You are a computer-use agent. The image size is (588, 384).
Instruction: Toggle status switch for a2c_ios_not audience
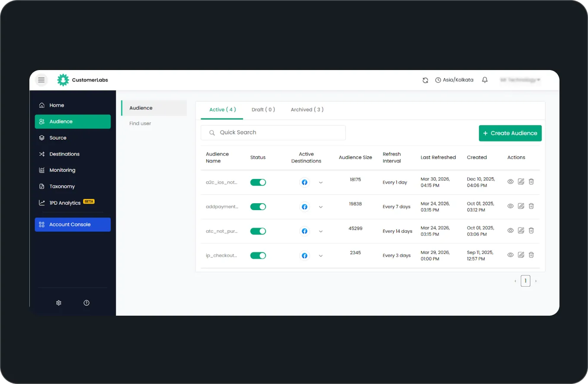coord(258,182)
